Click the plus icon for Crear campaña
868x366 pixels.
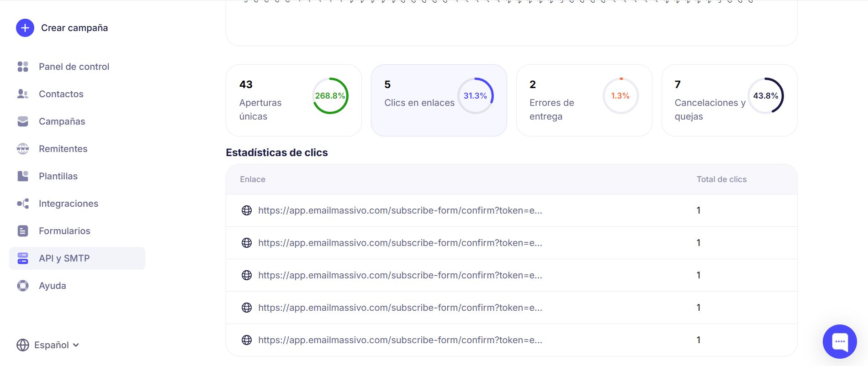25,28
